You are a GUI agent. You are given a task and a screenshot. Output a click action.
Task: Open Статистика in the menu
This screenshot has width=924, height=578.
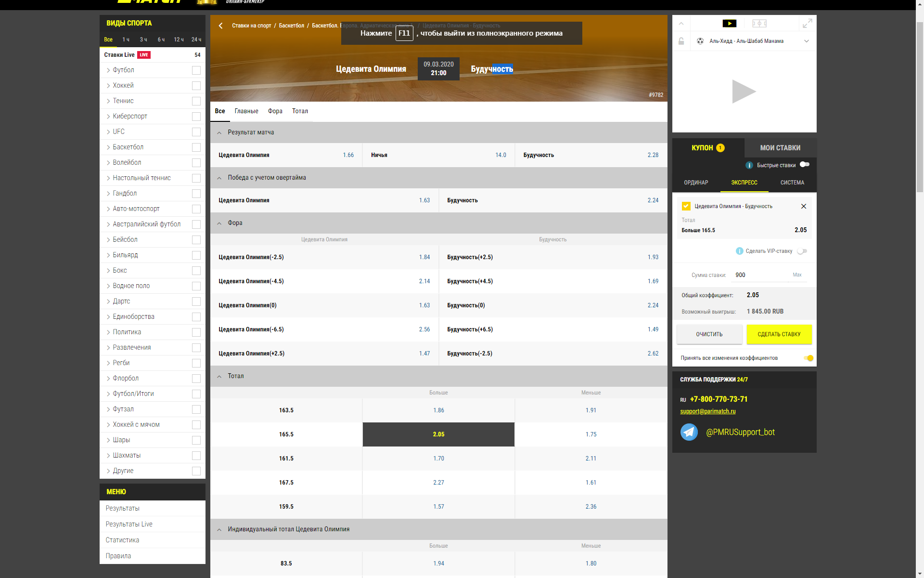click(122, 540)
